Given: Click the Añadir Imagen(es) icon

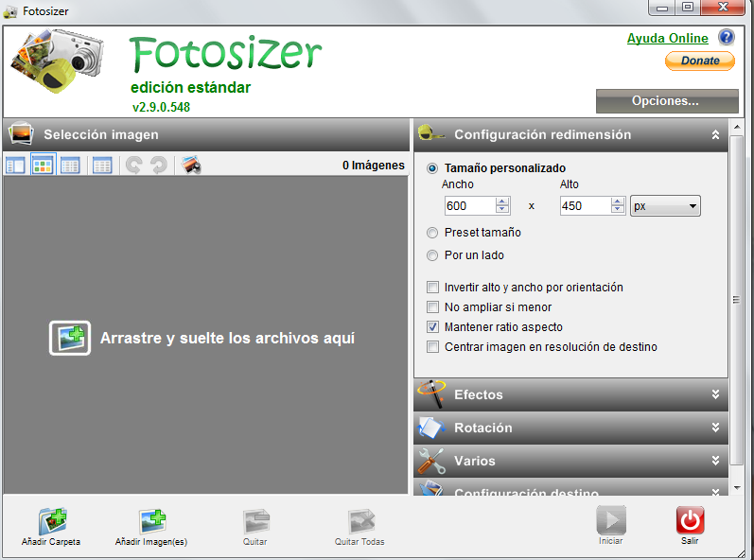Looking at the screenshot, I should [x=151, y=521].
